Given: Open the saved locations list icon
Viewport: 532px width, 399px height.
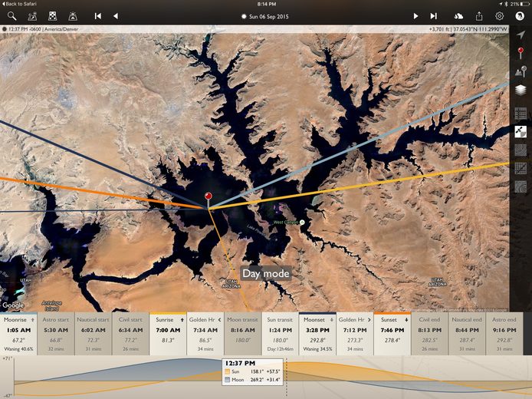Looking at the screenshot, I should [32, 16].
